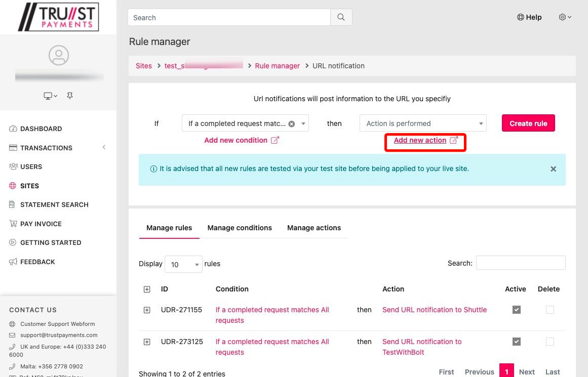This screenshot has width=588, height=377.
Task: Expand row details for UDR-273125
Action: pyautogui.click(x=147, y=342)
